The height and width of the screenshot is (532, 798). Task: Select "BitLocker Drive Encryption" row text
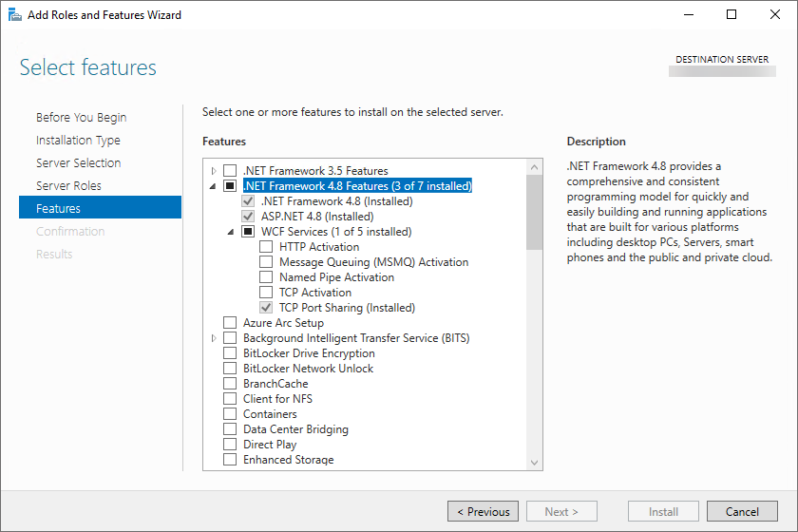(x=309, y=353)
